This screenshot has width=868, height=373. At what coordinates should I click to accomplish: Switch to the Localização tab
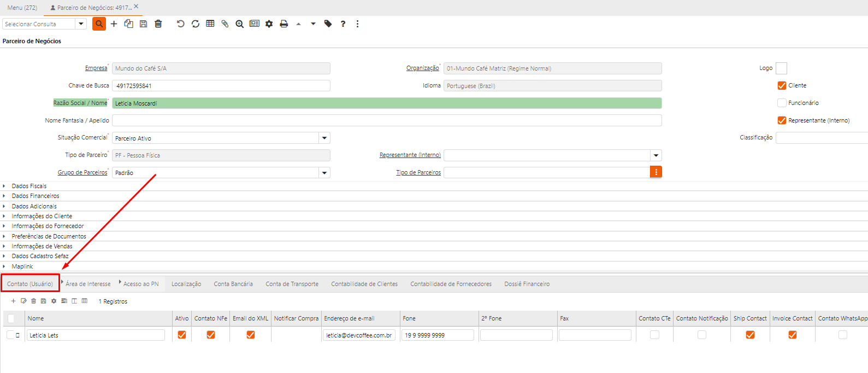pos(186,284)
